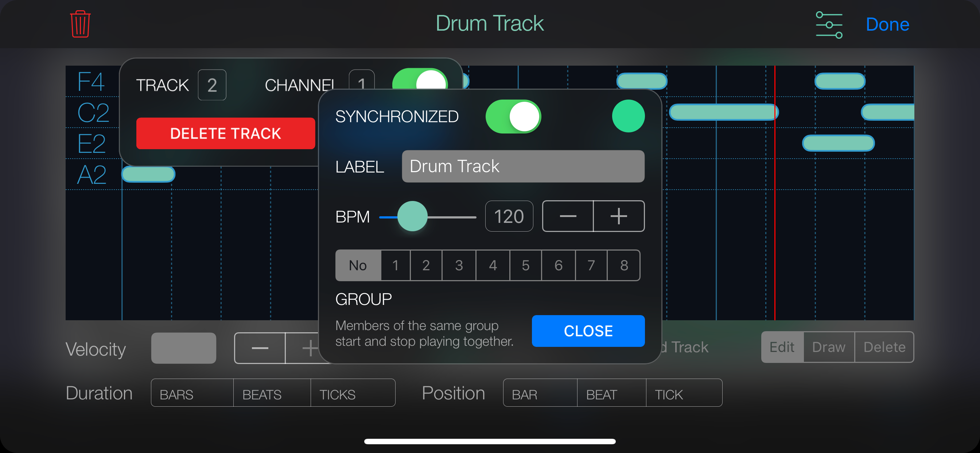
Task: Click the green color circle
Action: point(628,116)
